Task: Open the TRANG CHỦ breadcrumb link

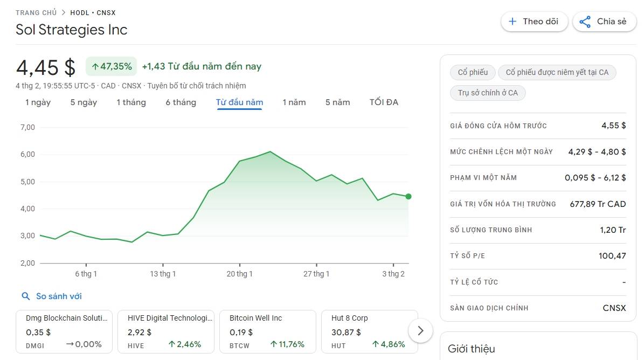Action: pos(36,13)
